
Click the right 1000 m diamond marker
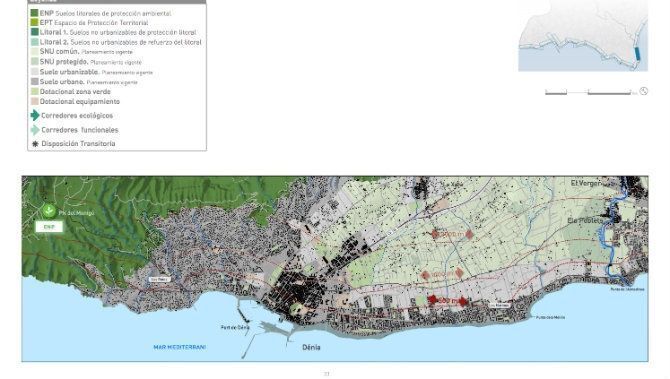pyautogui.click(x=459, y=273)
